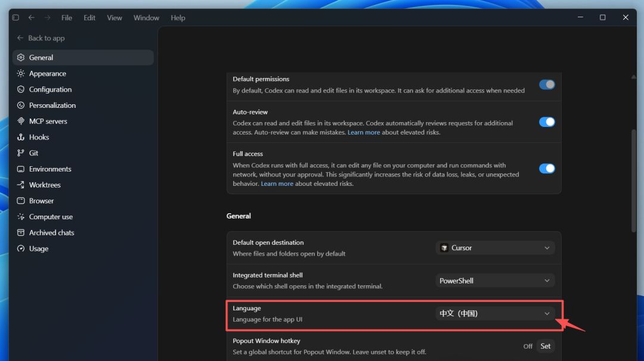Click the Appearance sun icon
Viewport: 644px width, 361px height.
coord(21,73)
